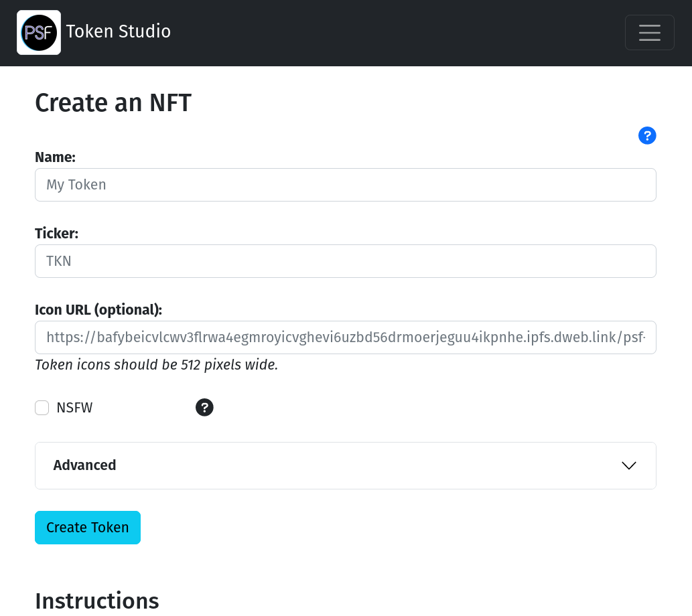This screenshot has height=616, width=692.
Task: Select the Icon URL input field
Action: click(346, 337)
